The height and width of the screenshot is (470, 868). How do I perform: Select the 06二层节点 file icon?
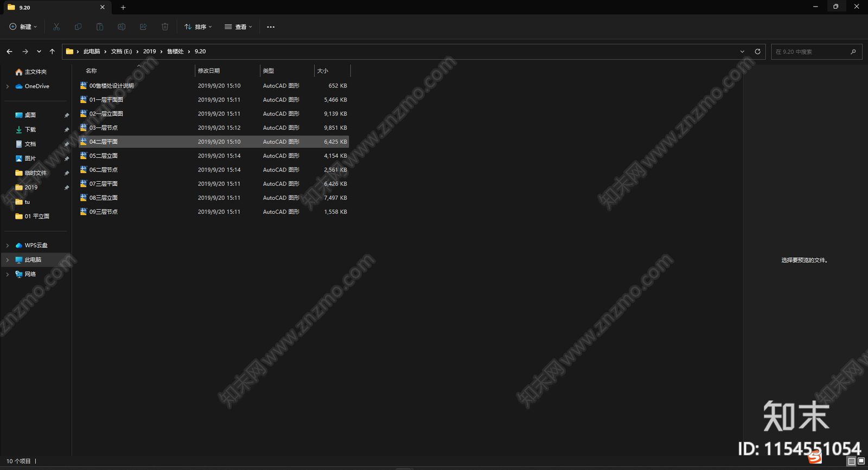pyautogui.click(x=84, y=170)
